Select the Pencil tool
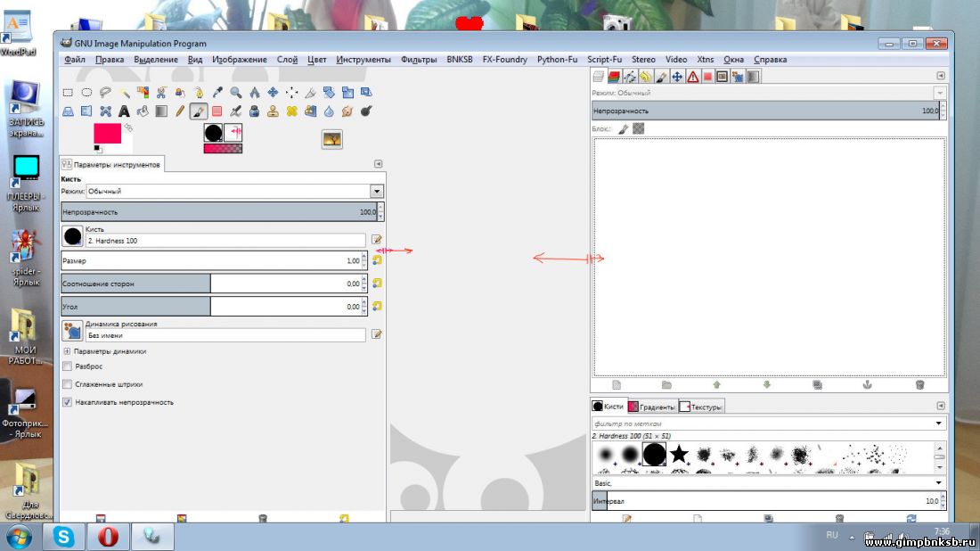This screenshot has width=980, height=551. [180, 111]
